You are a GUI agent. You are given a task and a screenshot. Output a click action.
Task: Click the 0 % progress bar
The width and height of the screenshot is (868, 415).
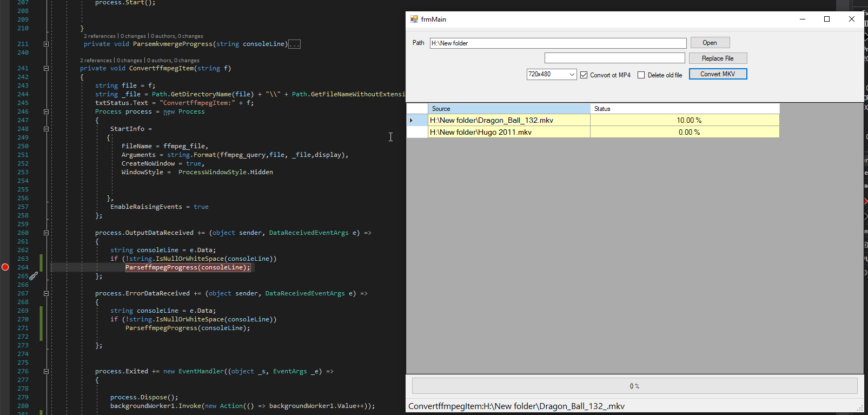click(634, 386)
